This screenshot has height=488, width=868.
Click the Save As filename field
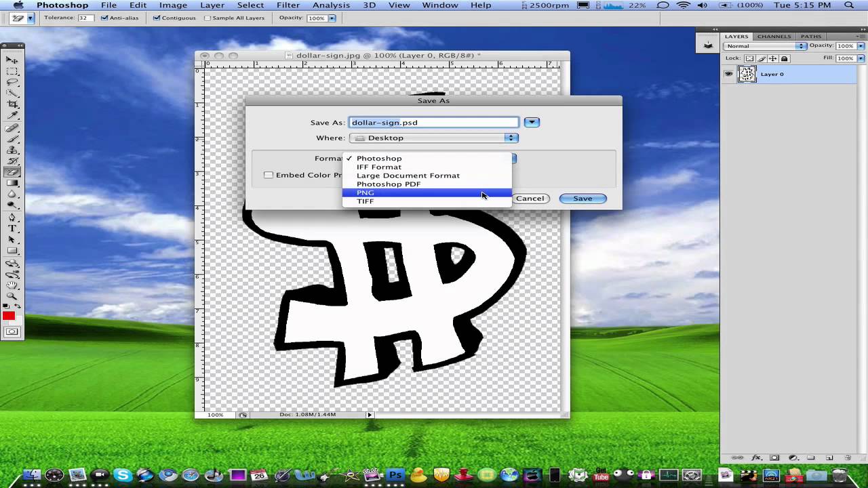tap(434, 123)
